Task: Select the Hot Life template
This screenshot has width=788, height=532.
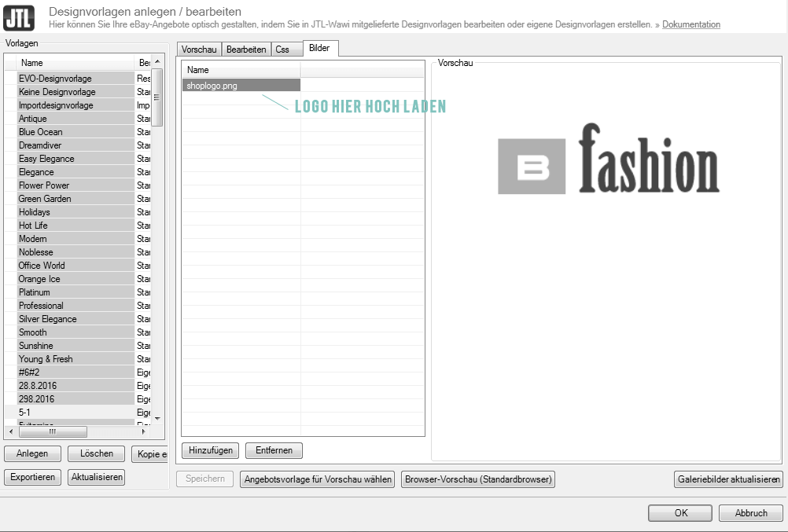Action: (75, 226)
